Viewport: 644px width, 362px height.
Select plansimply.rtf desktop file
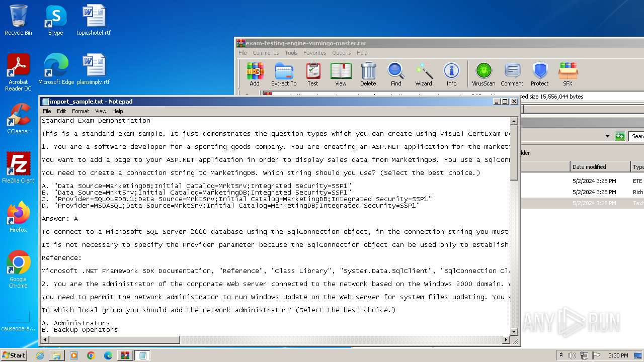coord(94,69)
